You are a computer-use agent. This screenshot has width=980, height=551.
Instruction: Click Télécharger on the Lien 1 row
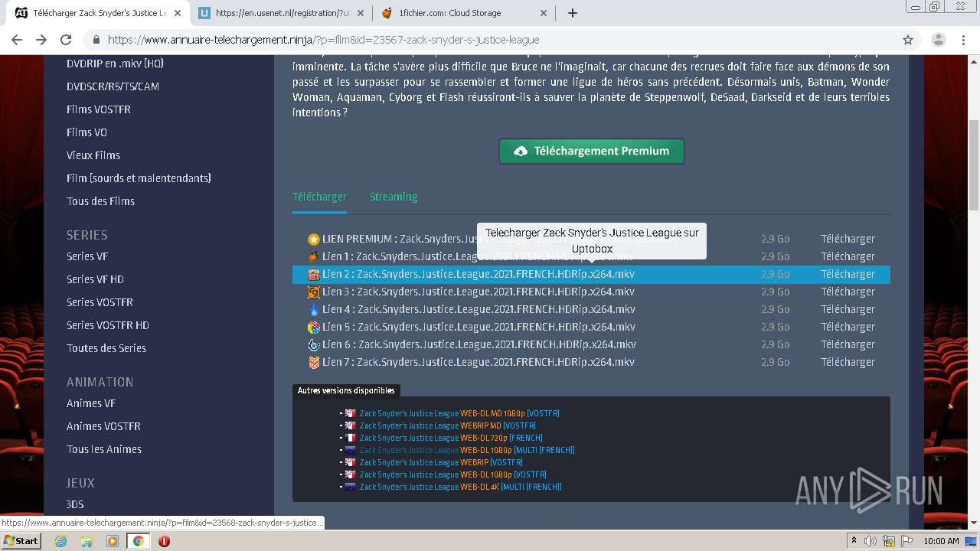pyautogui.click(x=848, y=256)
